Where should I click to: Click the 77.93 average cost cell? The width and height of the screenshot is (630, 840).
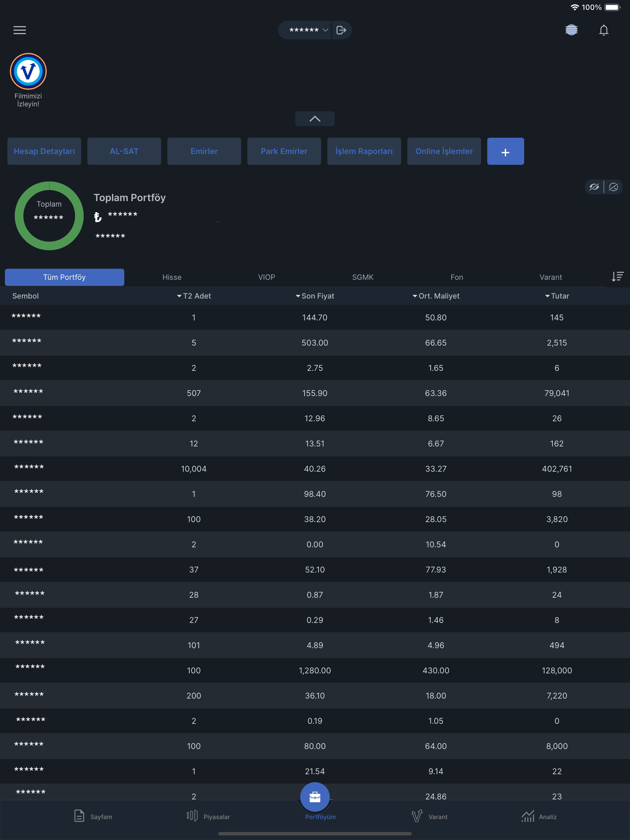[436, 570]
